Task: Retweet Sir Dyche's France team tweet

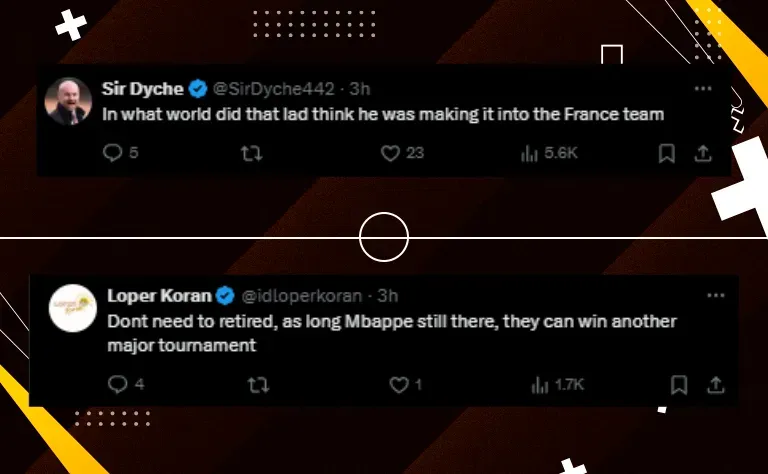Action: coord(251,153)
